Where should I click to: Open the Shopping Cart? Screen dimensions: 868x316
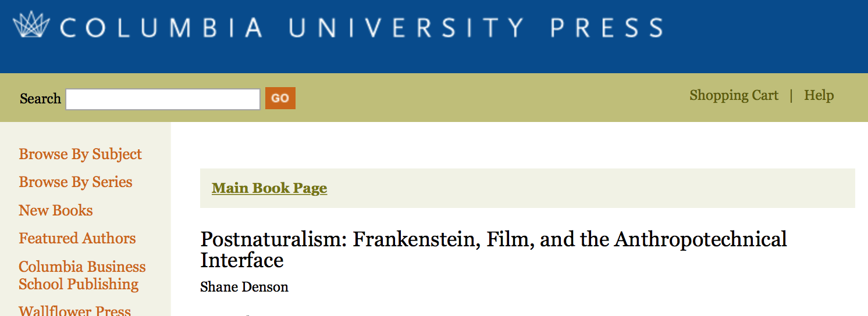[734, 95]
